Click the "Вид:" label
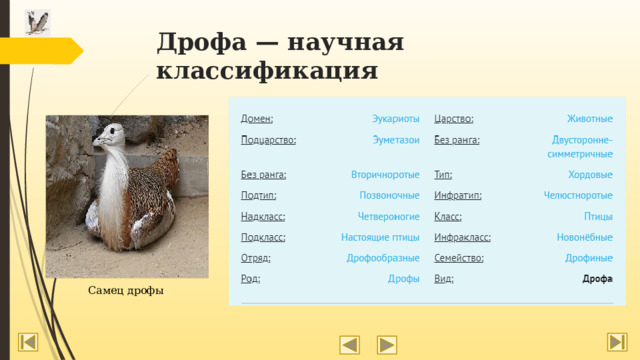 click(x=444, y=279)
